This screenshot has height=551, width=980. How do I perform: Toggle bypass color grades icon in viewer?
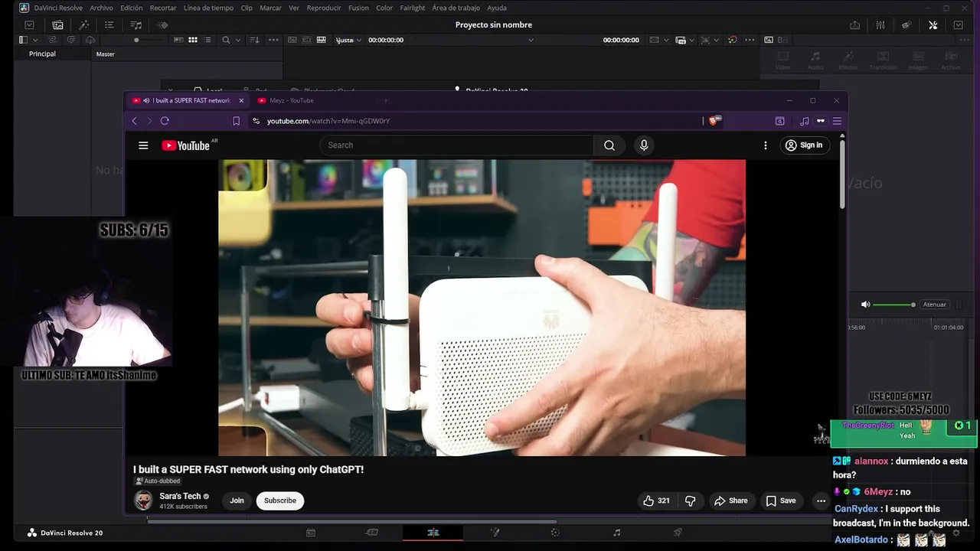click(733, 40)
